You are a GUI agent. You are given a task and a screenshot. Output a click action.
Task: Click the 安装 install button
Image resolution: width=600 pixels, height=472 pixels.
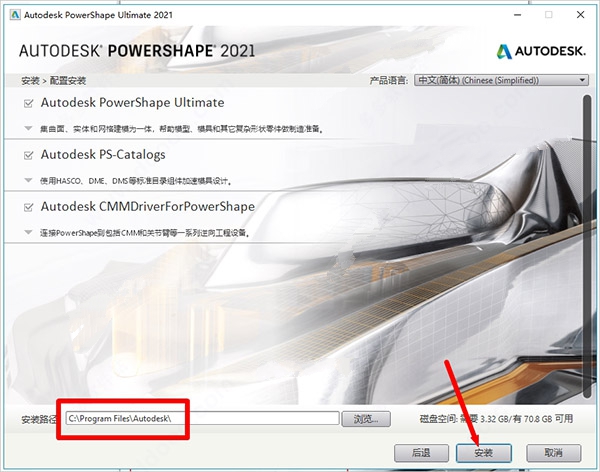tap(484, 453)
